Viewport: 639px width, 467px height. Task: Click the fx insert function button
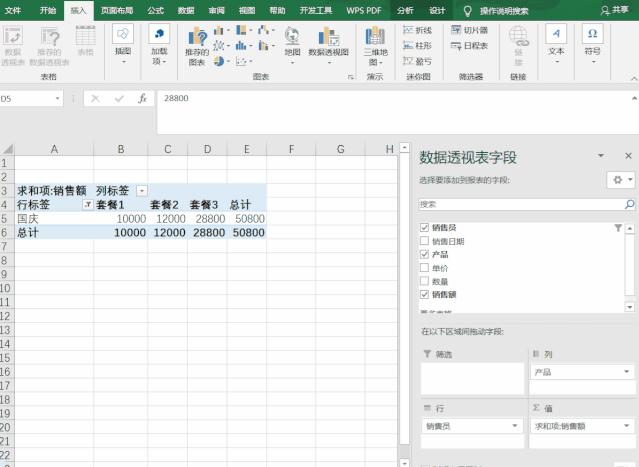(x=142, y=99)
